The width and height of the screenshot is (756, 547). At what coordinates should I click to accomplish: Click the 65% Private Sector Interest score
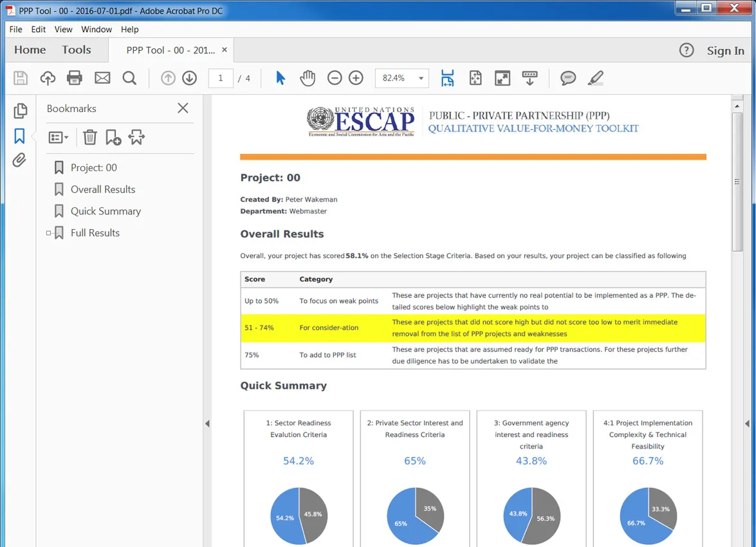[x=414, y=461]
